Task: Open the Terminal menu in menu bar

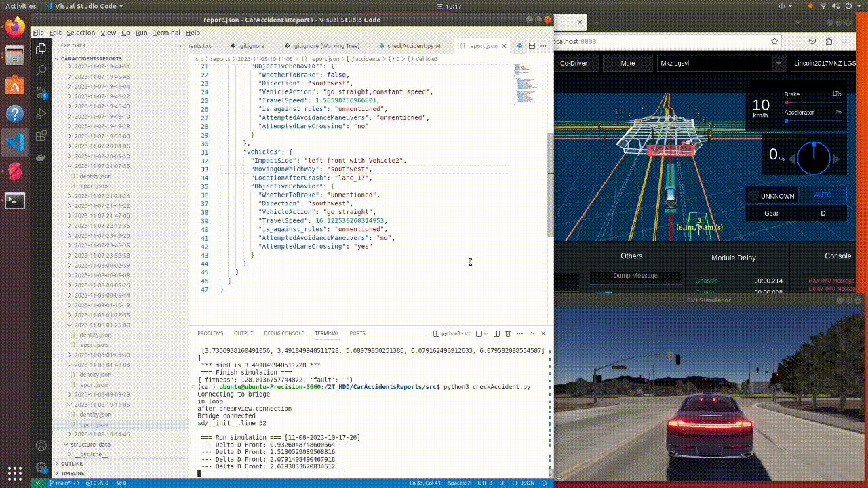Action: (x=166, y=33)
